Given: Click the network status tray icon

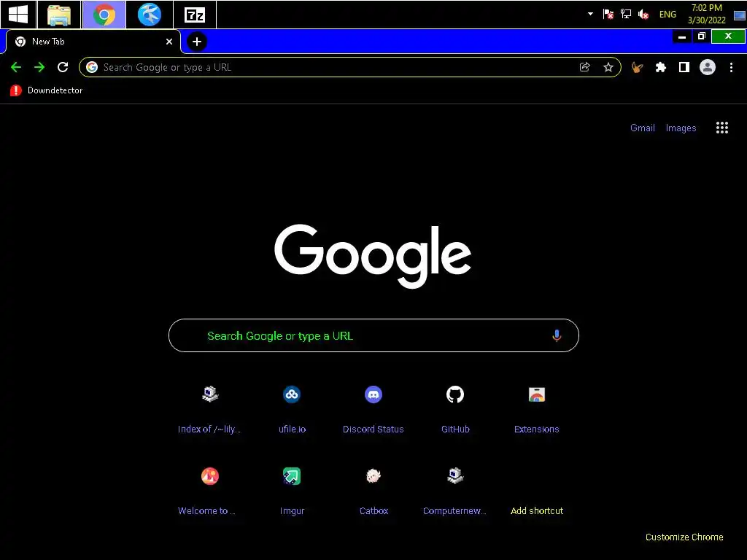Looking at the screenshot, I should click(625, 14).
